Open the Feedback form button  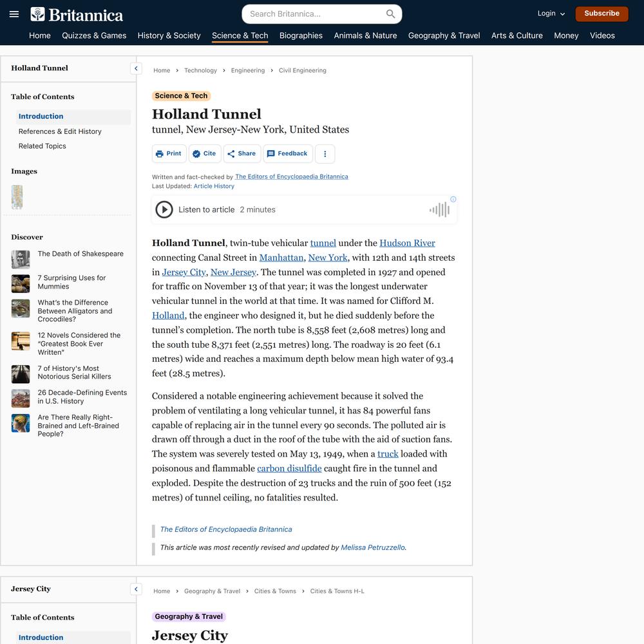287,154
